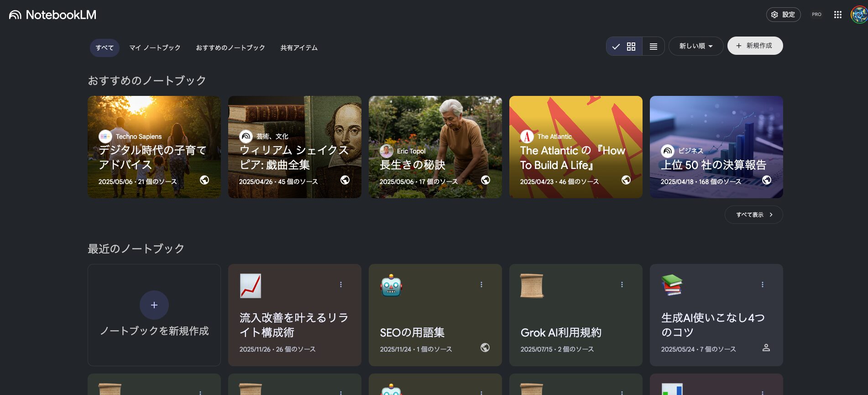
Task: Click the NotebookLM logo
Action: tap(52, 15)
